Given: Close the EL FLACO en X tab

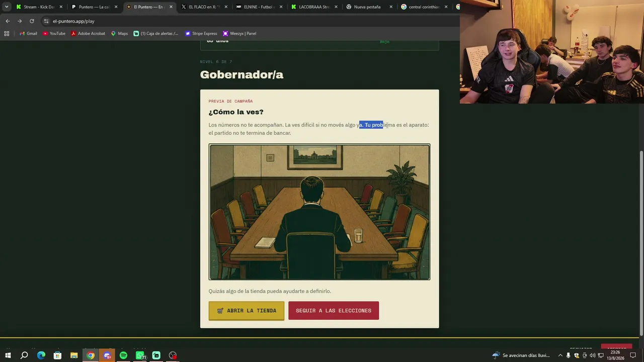Looking at the screenshot, I should 226,7.
